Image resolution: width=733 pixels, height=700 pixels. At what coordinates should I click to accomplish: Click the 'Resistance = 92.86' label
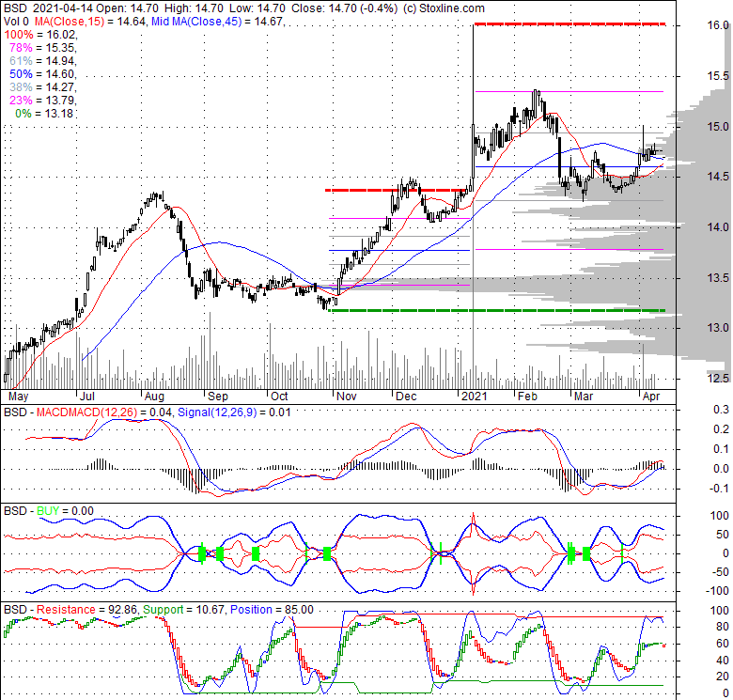[87, 610]
